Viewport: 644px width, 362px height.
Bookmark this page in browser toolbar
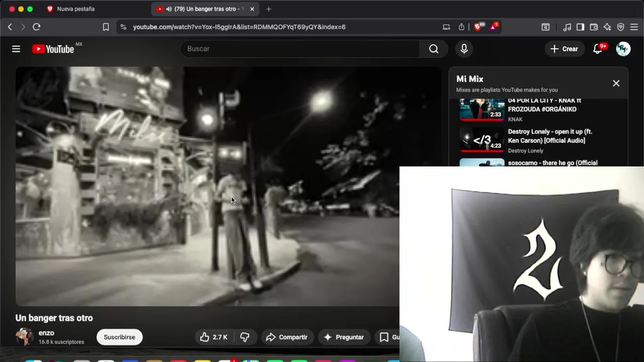tap(106, 27)
